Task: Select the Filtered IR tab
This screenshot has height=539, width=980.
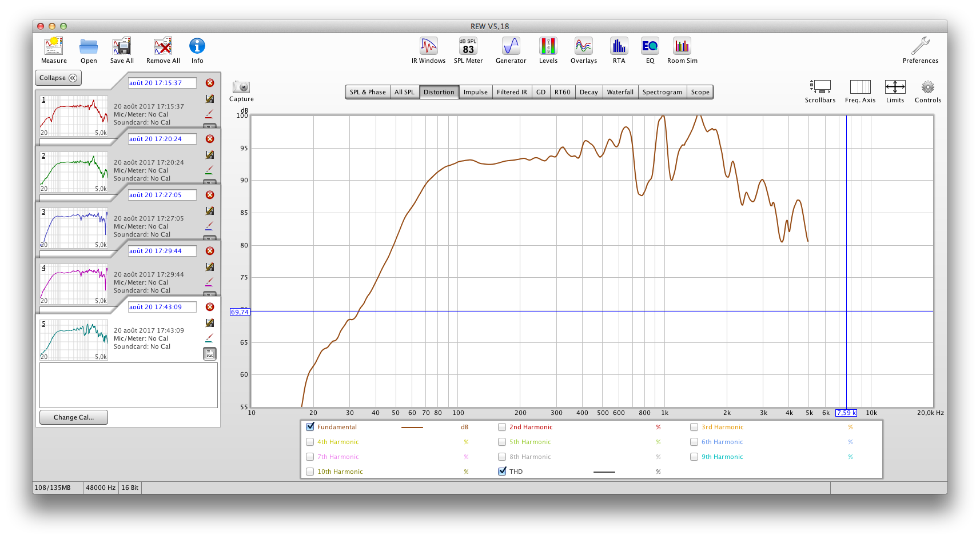Action: coord(512,92)
